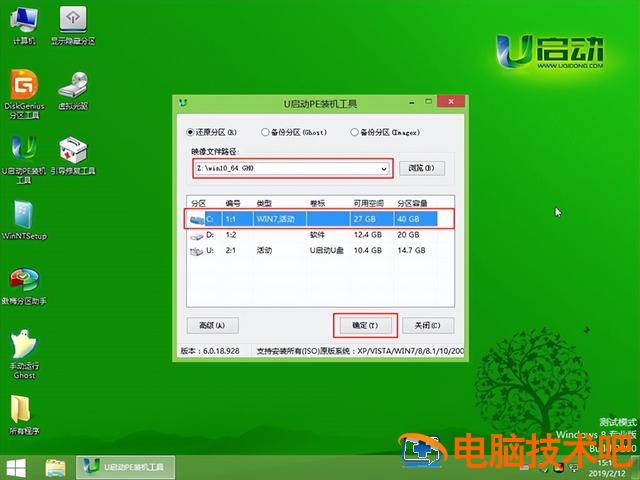Open 虚拟光驱 virtual drive icon
This screenshot has width=640, height=480.
click(x=73, y=88)
